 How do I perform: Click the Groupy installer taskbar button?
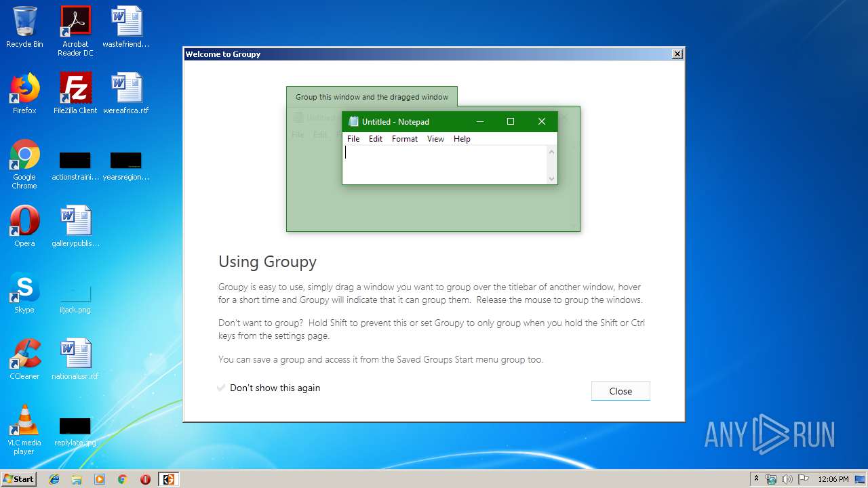pyautogui.click(x=168, y=479)
